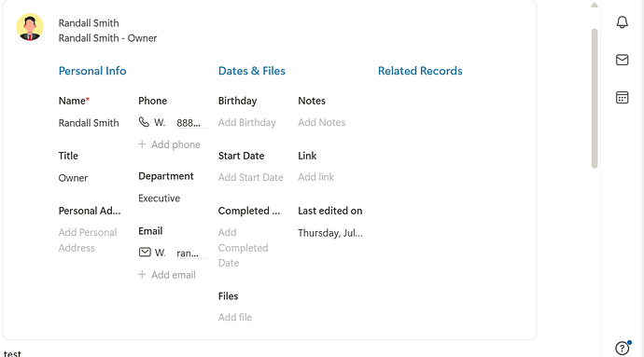Open the phone type selector W.
This screenshot has height=357, width=644.
pyautogui.click(x=160, y=123)
